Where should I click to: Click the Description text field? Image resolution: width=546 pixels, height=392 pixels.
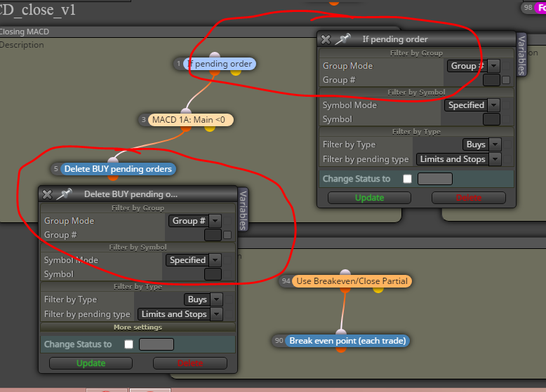[22, 45]
